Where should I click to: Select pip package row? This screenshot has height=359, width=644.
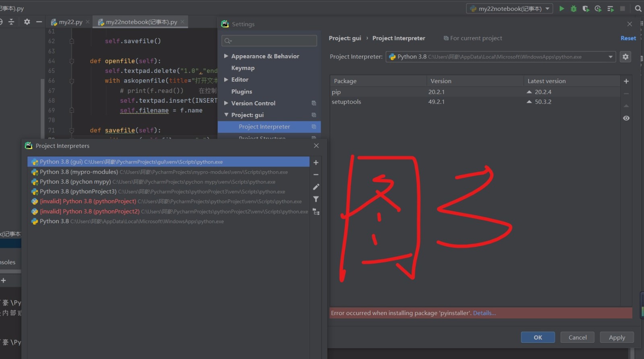[x=475, y=92]
